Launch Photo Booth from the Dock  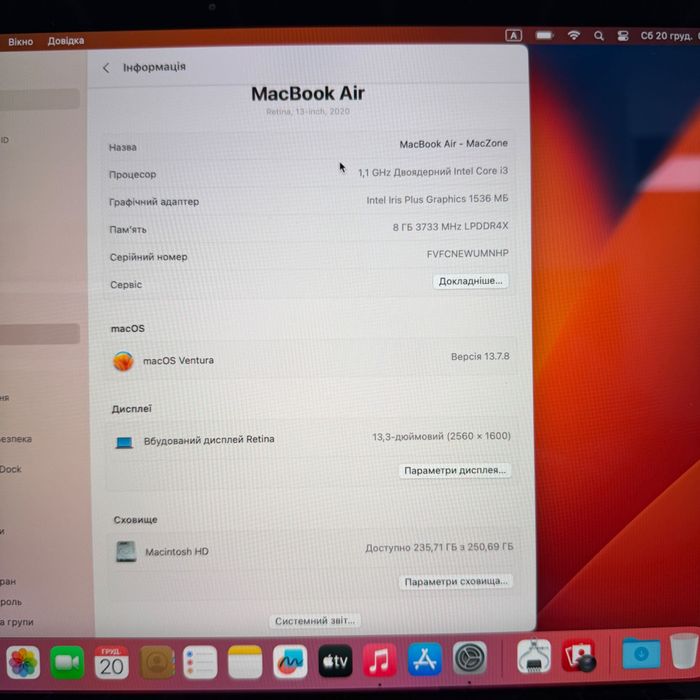(x=579, y=655)
